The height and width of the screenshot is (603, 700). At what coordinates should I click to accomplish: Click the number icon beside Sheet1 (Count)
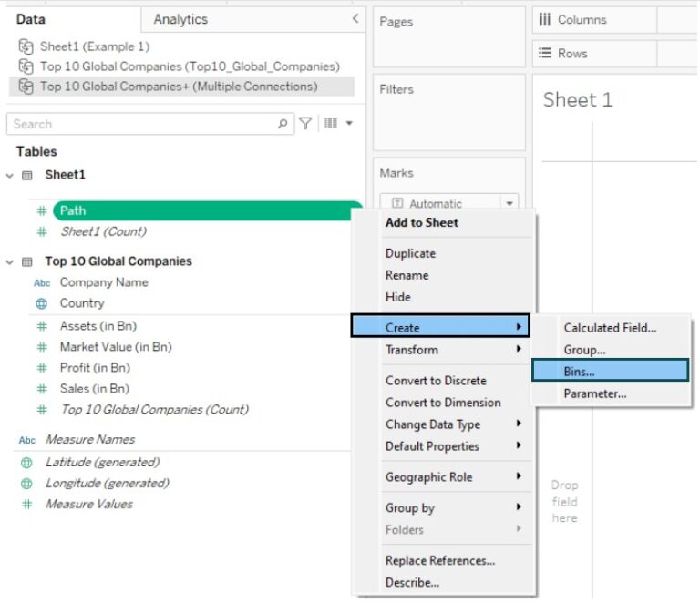pos(42,231)
